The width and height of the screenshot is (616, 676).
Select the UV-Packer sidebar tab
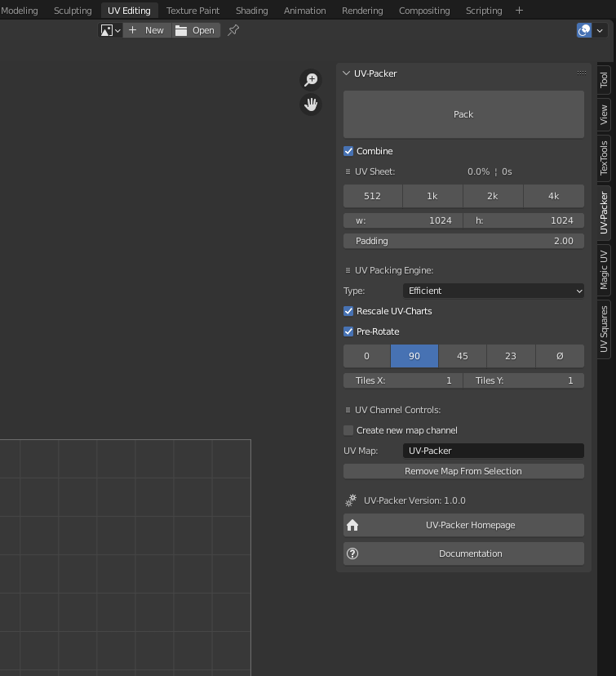coord(604,213)
